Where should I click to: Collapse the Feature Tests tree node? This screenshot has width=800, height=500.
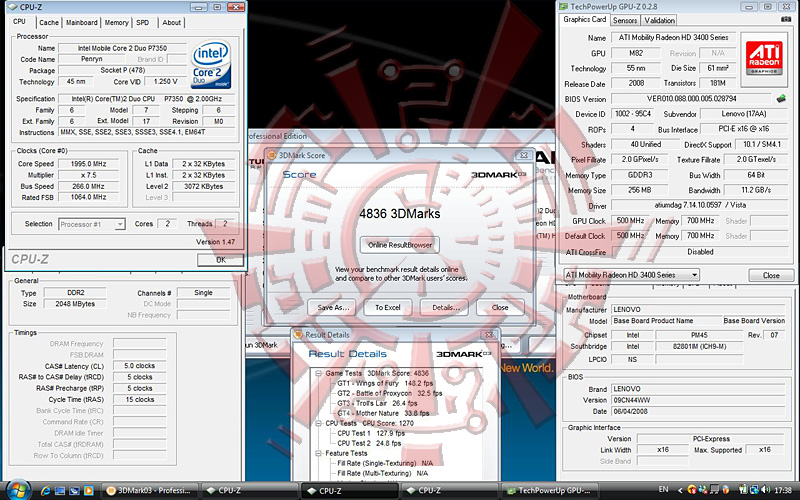[318, 453]
